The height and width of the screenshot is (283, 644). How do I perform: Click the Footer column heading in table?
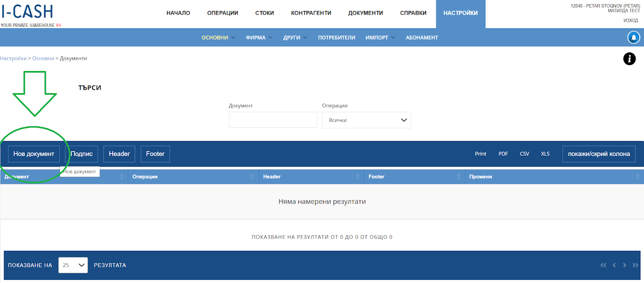[376, 177]
